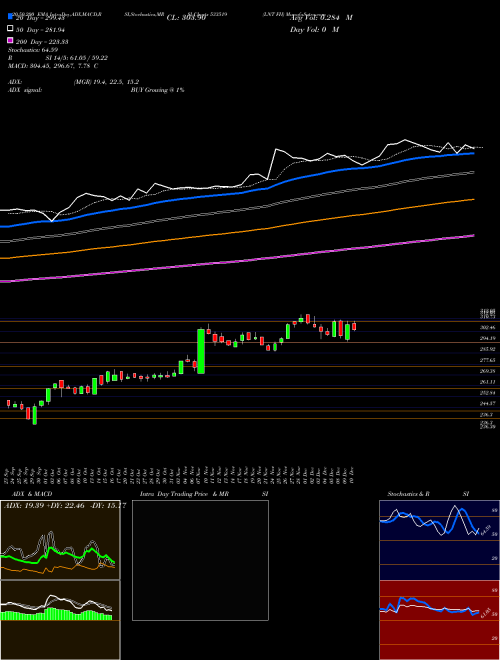Image resolution: width=500 pixels, height=660 pixels.
Task: Click the 'Day Vol: 0 M' text
Action: click(314, 30)
